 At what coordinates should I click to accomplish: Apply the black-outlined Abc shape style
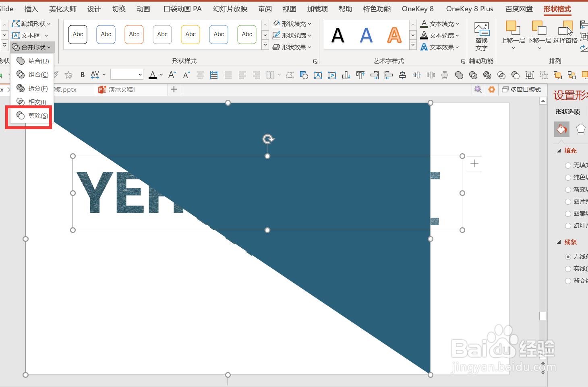pos(78,35)
